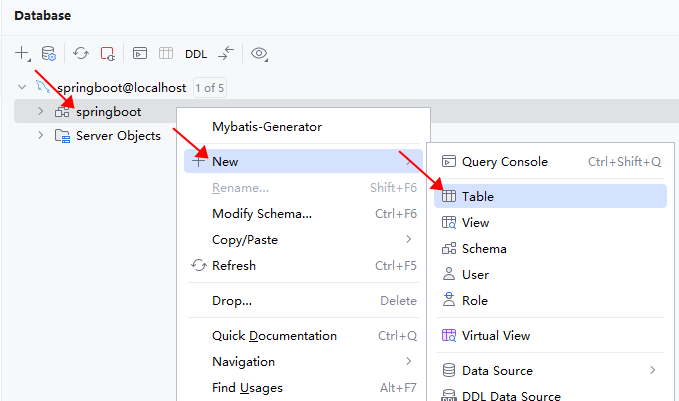Click the Deactivate/Stop red toolbar icon
Screen dimensions: 679x401
coord(107,53)
